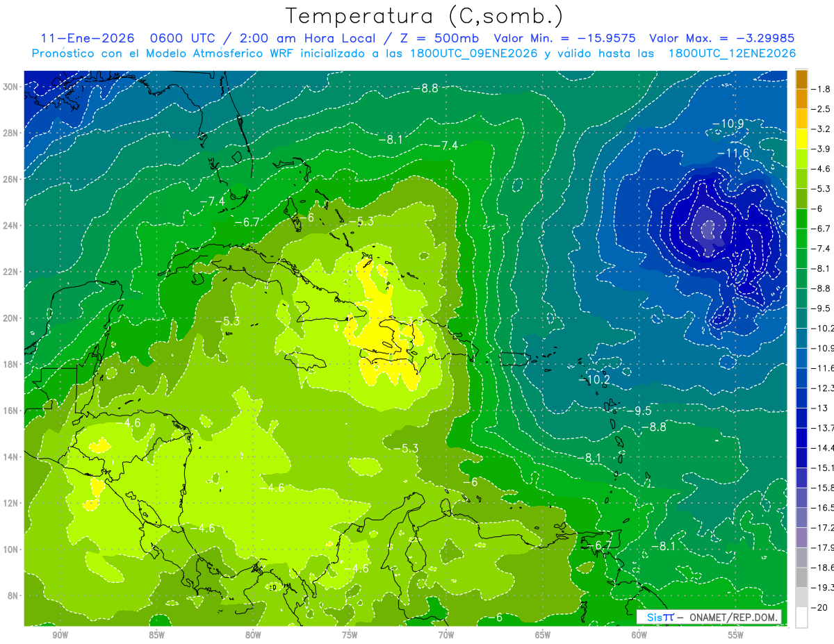Click the "70W" longitude axis label
834x644 pixels.
446,635
